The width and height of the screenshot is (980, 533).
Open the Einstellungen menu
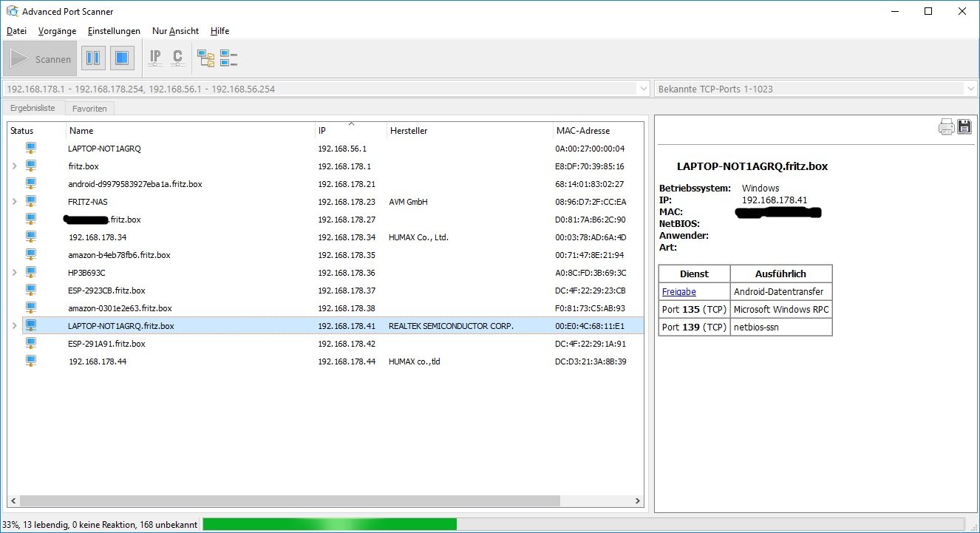coord(114,31)
